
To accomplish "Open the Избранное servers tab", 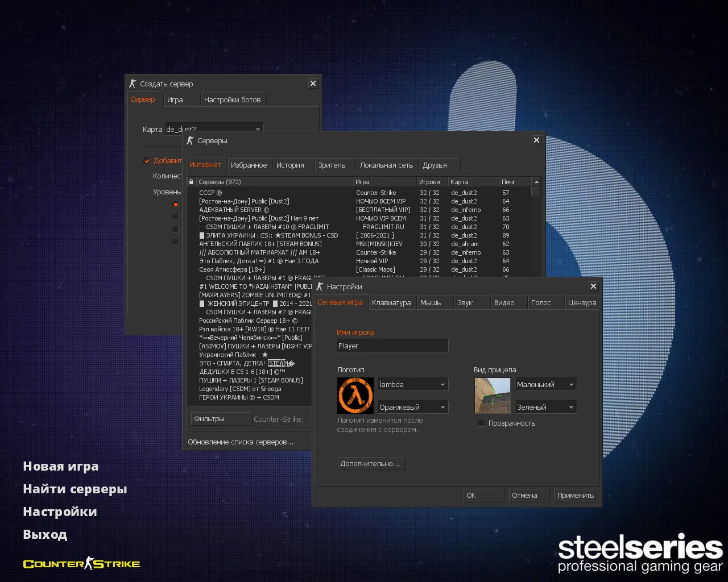I will (x=249, y=165).
